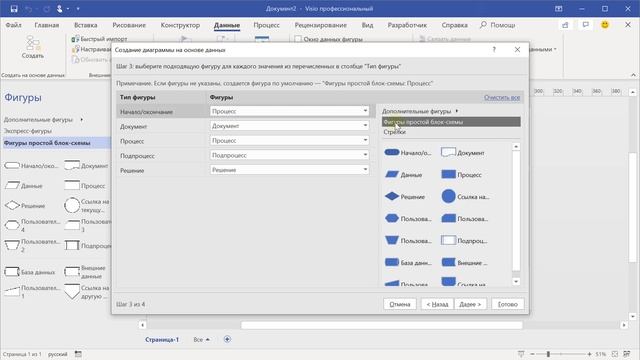The height and width of the screenshot is (360, 640).
Task: Click the add new page plus icon
Action: pos(227,339)
